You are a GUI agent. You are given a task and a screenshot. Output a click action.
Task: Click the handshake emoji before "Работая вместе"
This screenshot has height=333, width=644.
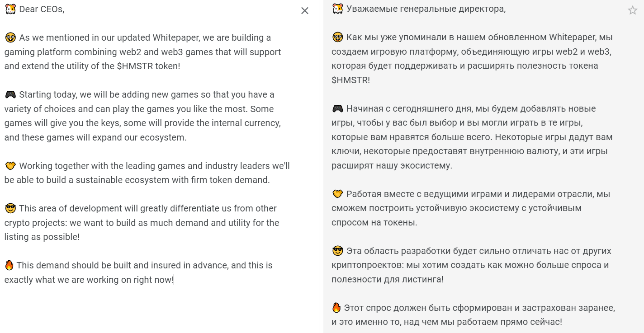point(337,194)
